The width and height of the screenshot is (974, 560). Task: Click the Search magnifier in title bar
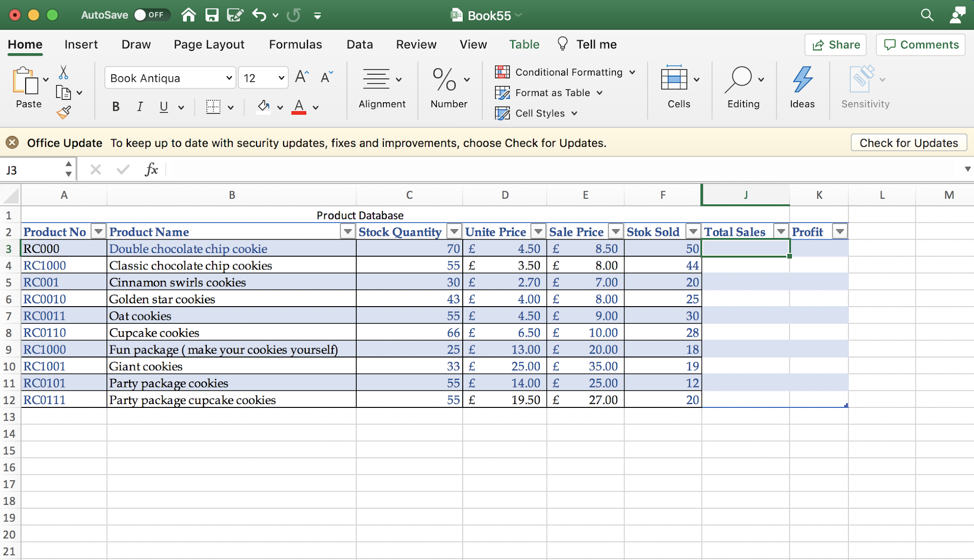pos(927,15)
